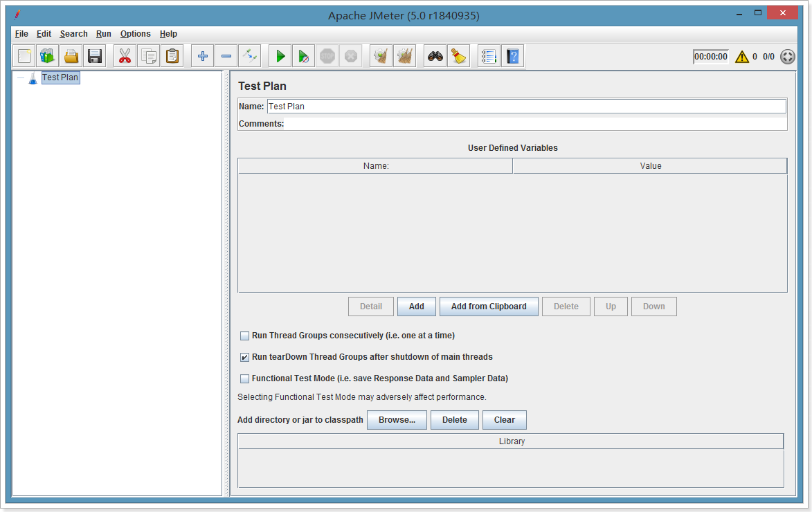Open the Templates icon
The height and width of the screenshot is (512, 812).
coord(48,56)
